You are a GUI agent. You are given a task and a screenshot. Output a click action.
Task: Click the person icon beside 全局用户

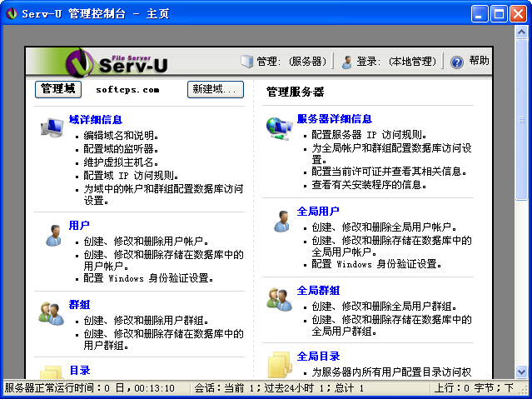tap(281, 221)
